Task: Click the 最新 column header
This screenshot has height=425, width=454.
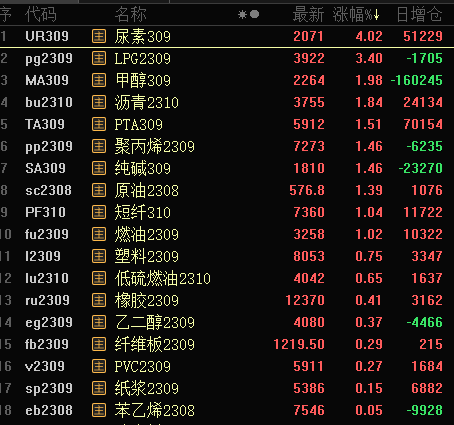Action: (x=308, y=15)
